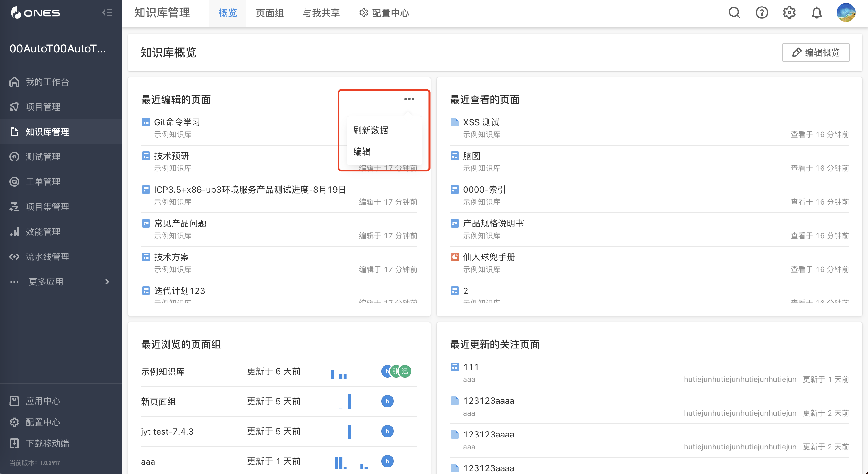Viewport: 868px width, 474px height.
Task: Switch to the 页面组 tab
Action: 270,13
